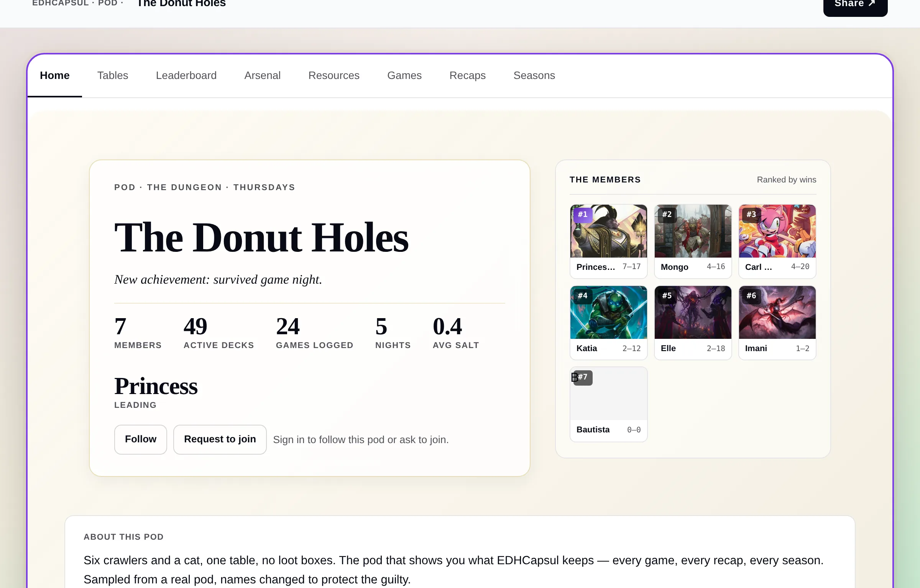Viewport: 920px width, 588px height.
Task: Click 'Ranked by wins' label
Action: pos(787,180)
